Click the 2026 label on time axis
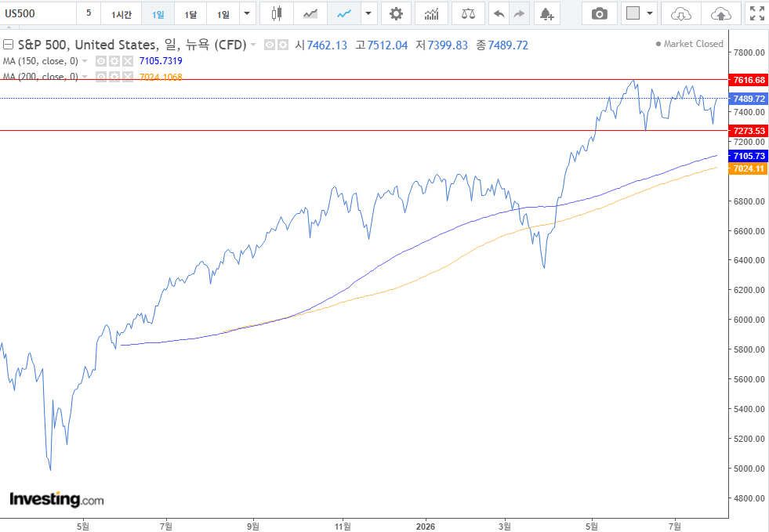769x532 pixels. point(425,527)
